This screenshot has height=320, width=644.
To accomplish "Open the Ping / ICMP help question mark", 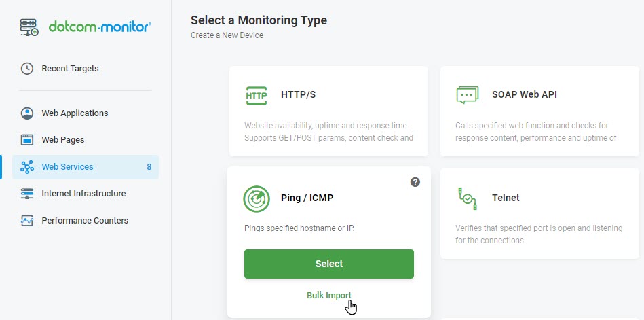I will coord(415,182).
